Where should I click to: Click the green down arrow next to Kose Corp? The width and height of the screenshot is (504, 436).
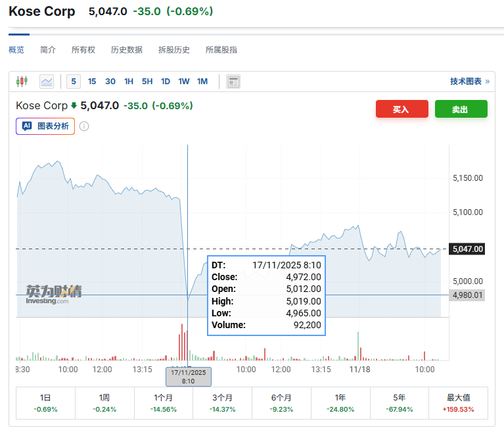(x=74, y=105)
